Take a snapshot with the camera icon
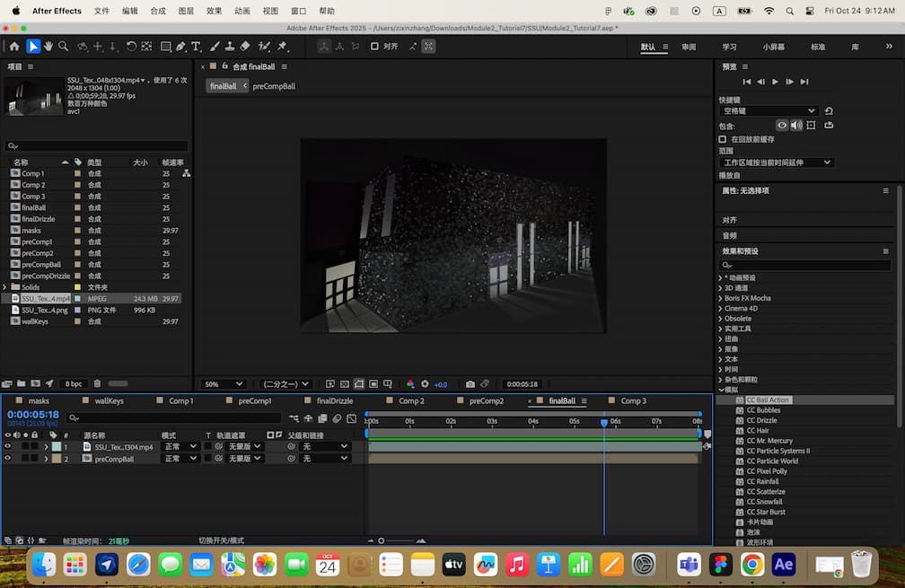Screen dimensions: 905x588 (470, 383)
